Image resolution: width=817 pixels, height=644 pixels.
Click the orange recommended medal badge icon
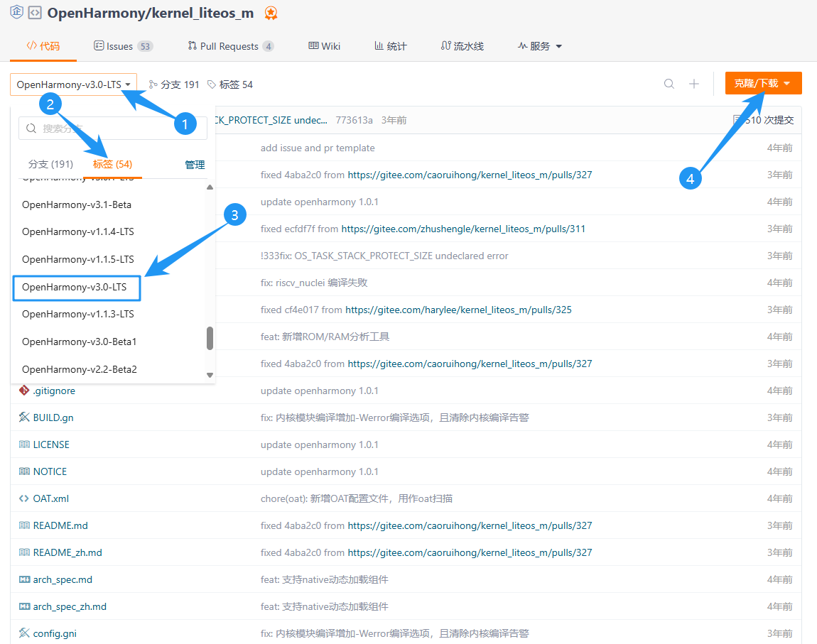(271, 13)
